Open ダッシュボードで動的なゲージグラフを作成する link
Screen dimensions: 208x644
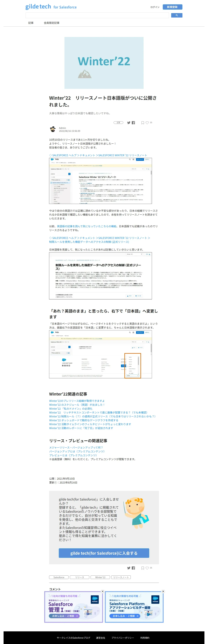[x=84, y=420]
